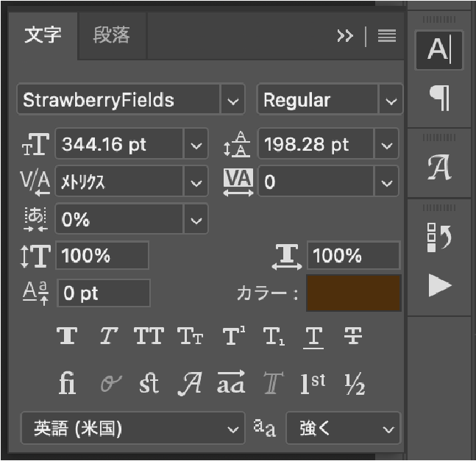Image resolution: width=476 pixels, height=461 pixels.
Task: Toggle superscript style
Action: pos(234,335)
